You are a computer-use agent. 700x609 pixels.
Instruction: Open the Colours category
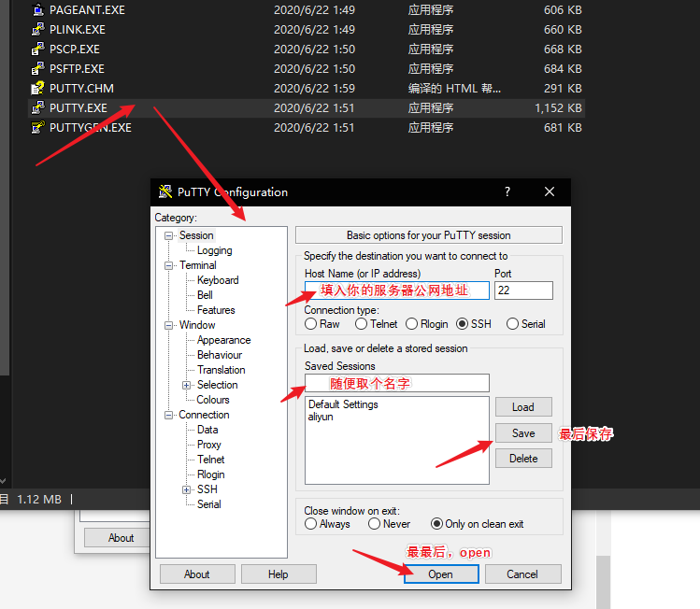click(213, 400)
